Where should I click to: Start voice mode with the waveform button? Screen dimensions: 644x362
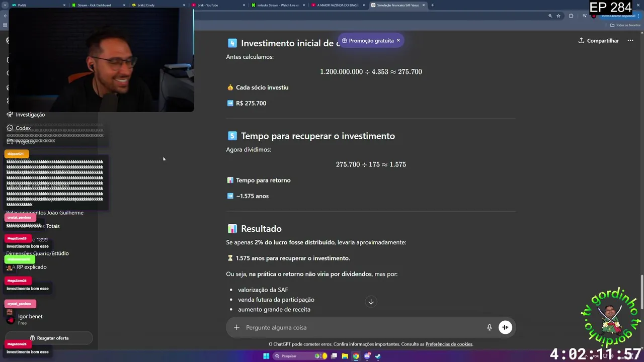click(505, 327)
